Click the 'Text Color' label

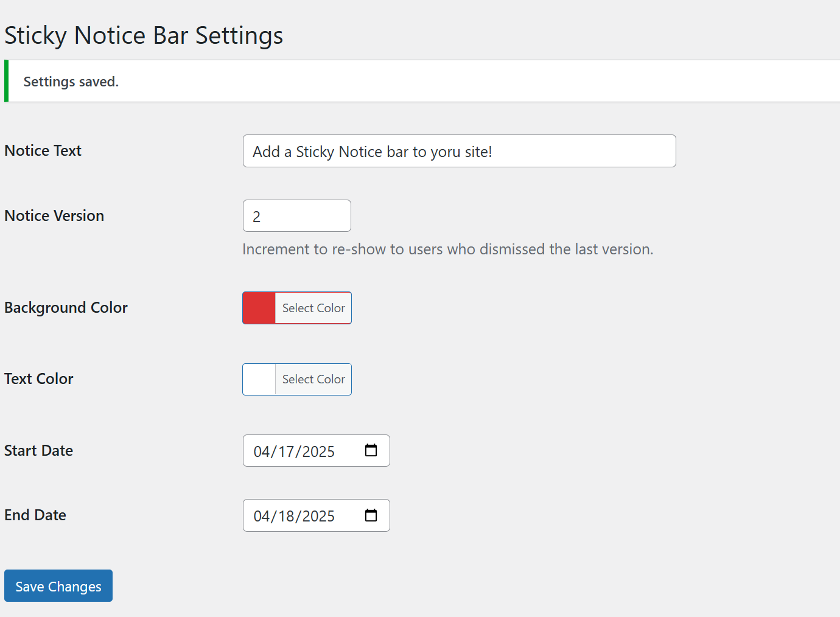tap(38, 378)
